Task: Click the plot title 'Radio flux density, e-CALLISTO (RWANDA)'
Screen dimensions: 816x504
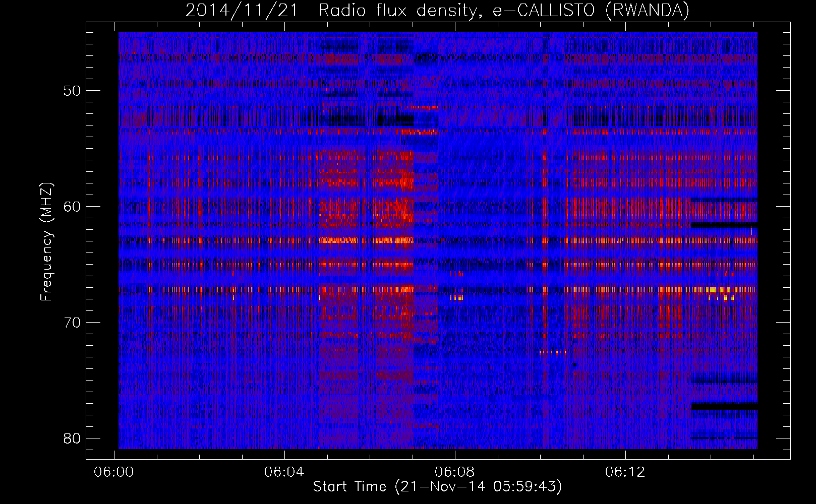Action: [x=504, y=10]
